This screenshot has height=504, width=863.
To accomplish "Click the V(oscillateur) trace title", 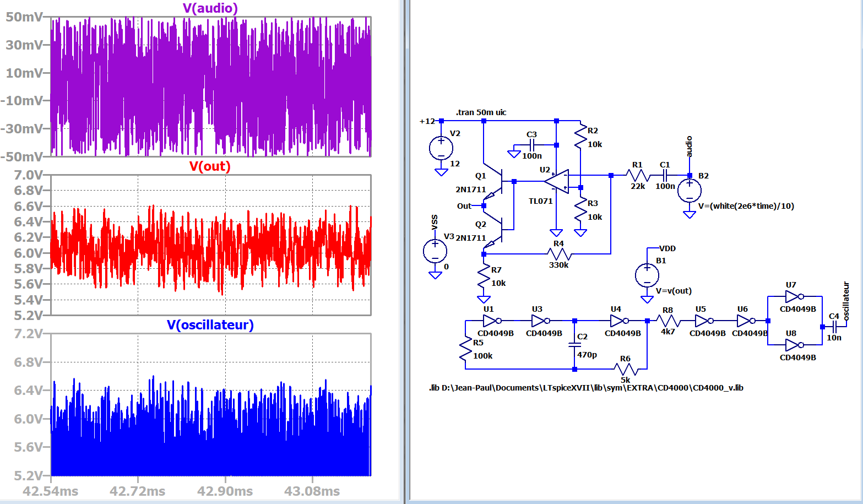I will (x=210, y=325).
